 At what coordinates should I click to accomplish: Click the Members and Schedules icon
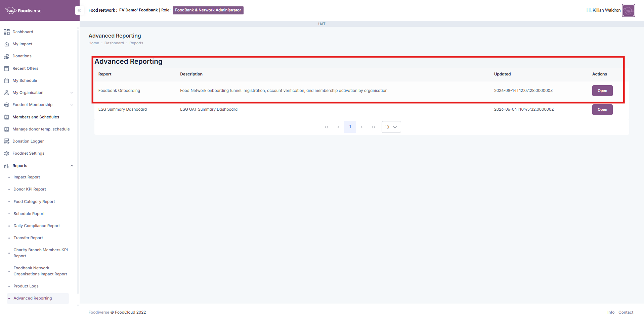coord(6,117)
